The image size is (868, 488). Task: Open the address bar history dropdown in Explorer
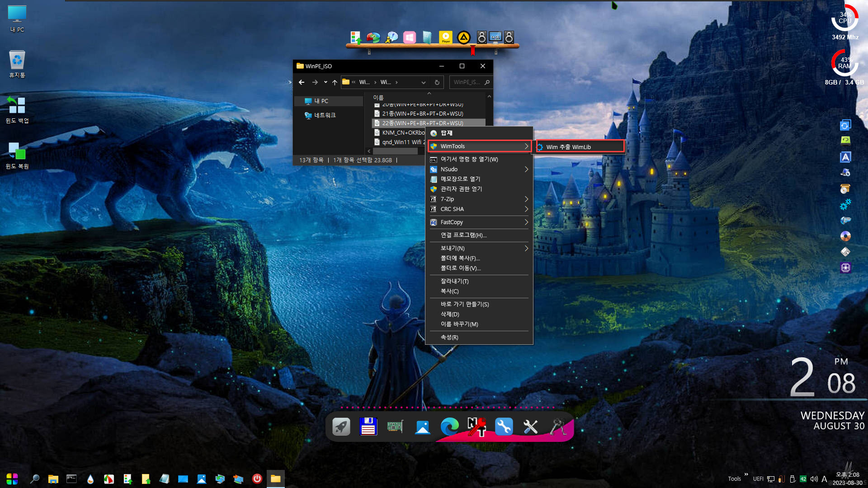tap(423, 83)
